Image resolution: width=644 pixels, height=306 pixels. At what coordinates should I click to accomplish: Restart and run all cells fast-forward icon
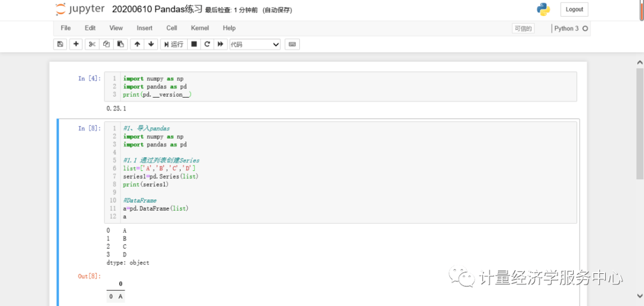click(221, 44)
